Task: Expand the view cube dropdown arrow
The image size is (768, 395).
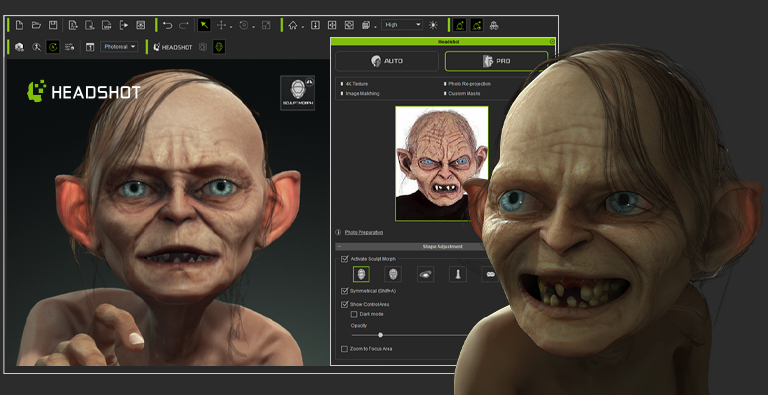Action: 375,27
